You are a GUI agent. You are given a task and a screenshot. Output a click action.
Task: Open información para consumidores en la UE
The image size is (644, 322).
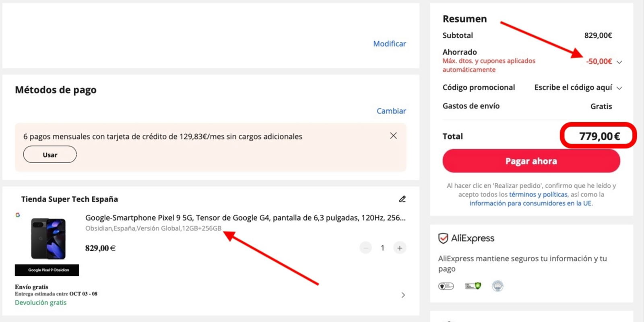pos(530,203)
